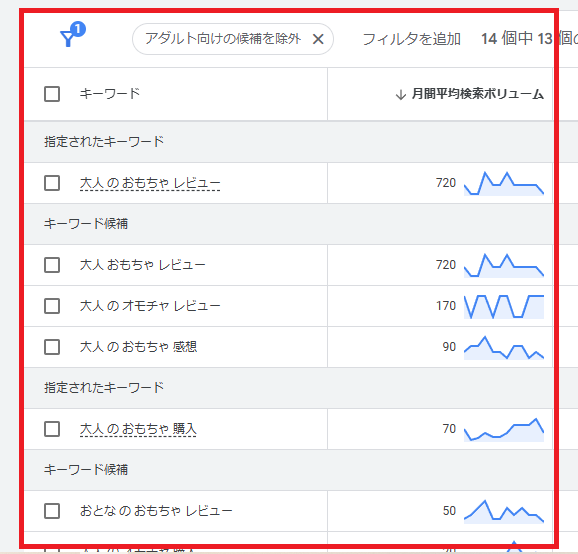This screenshot has height=554, width=578.
Task: View trend sparkline for 大人 の おもちゃ 購入
Action: point(504,430)
